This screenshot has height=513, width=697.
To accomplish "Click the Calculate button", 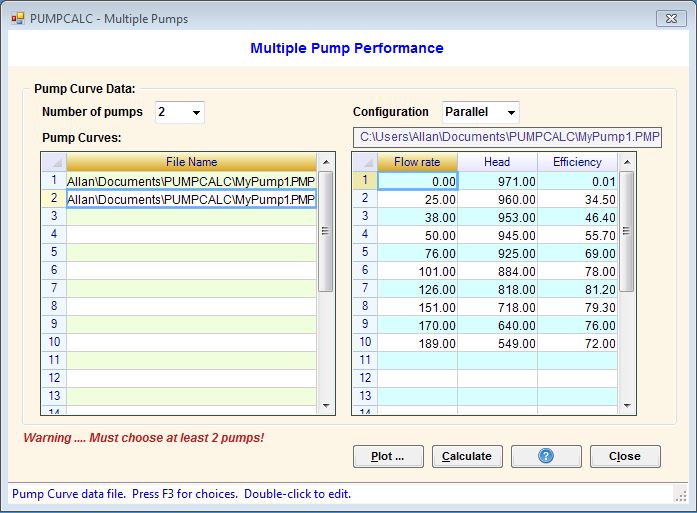I will click(x=467, y=456).
